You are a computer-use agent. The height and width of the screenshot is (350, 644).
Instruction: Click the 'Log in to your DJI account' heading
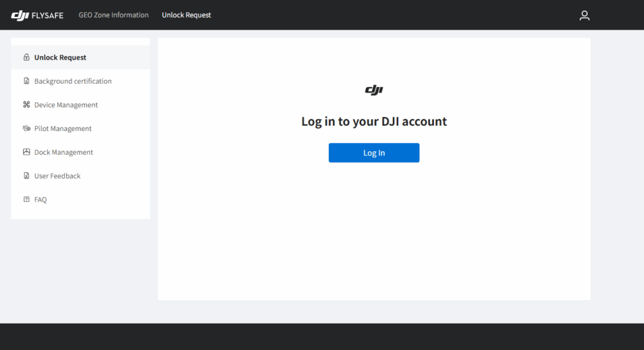point(374,121)
